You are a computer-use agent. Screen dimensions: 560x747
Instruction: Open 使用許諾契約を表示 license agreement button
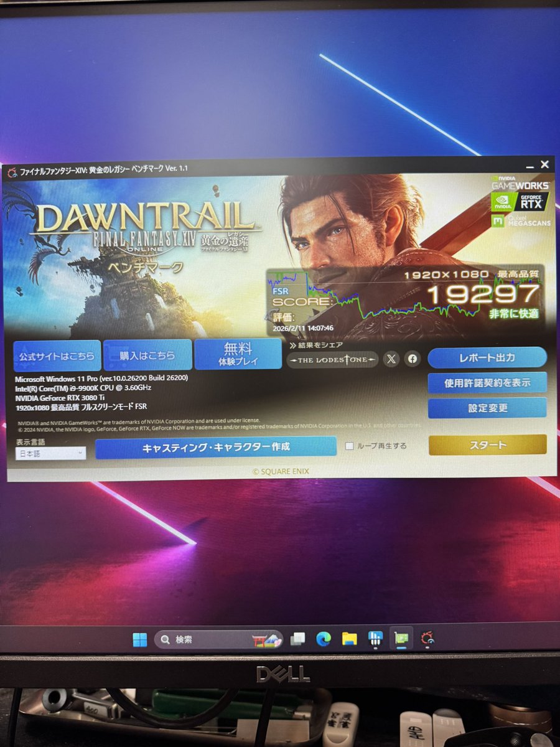pyautogui.click(x=487, y=383)
